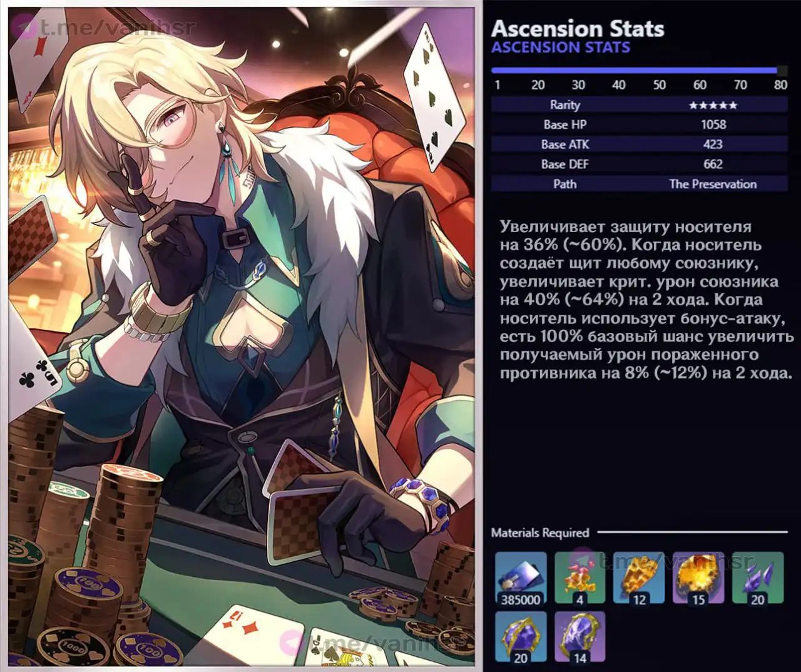Select level 1 on the ascension scale

point(497,85)
